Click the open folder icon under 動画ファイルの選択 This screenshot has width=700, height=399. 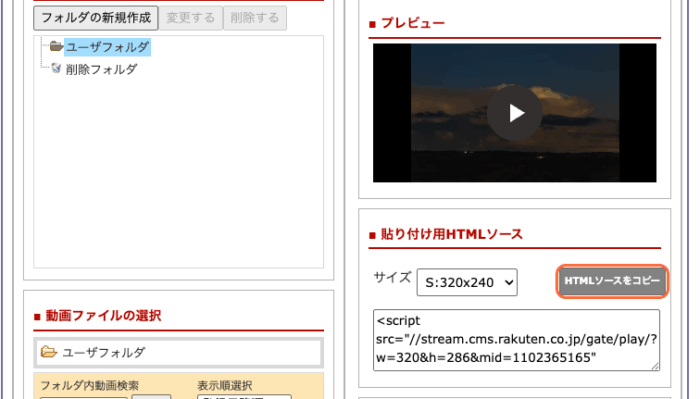(x=49, y=352)
